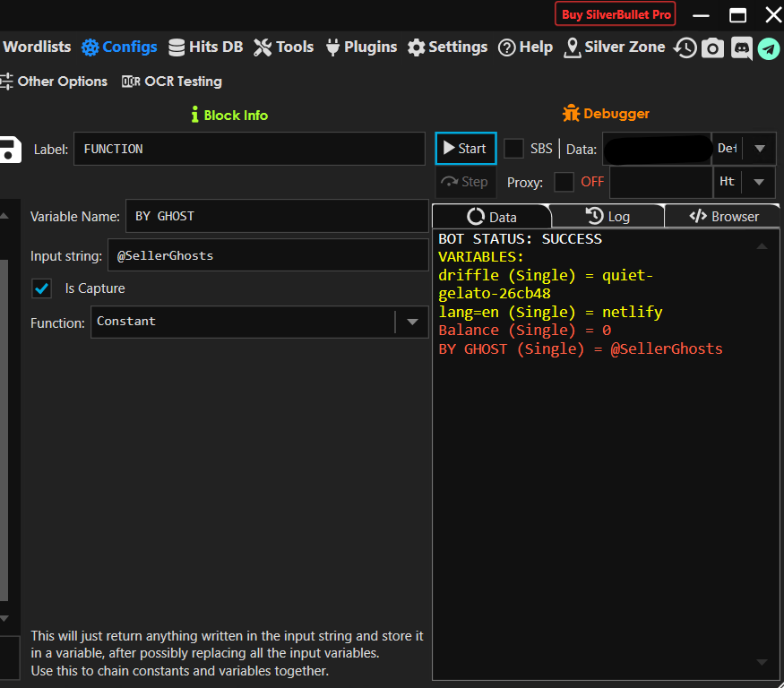This screenshot has width=784, height=688.
Task: Open the proxy type dropdown
Action: pos(759,182)
